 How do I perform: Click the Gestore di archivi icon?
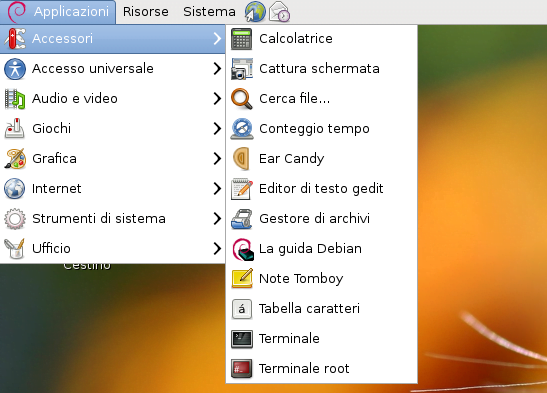[241, 219]
